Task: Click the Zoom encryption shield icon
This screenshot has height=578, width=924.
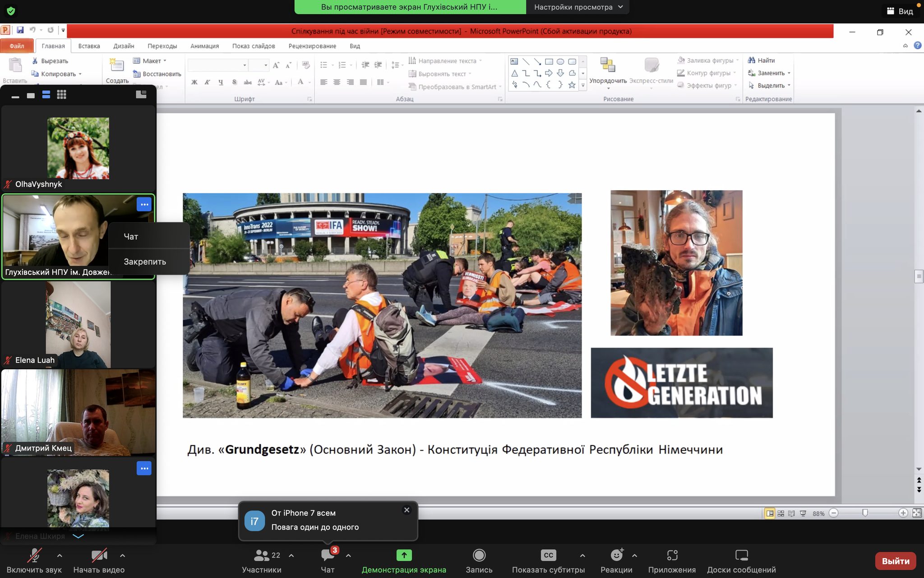Action: point(11,11)
